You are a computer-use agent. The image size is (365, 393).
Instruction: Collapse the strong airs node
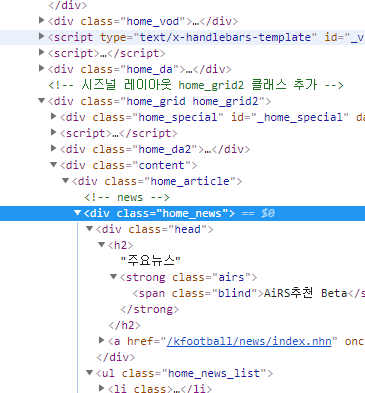[x=113, y=276]
